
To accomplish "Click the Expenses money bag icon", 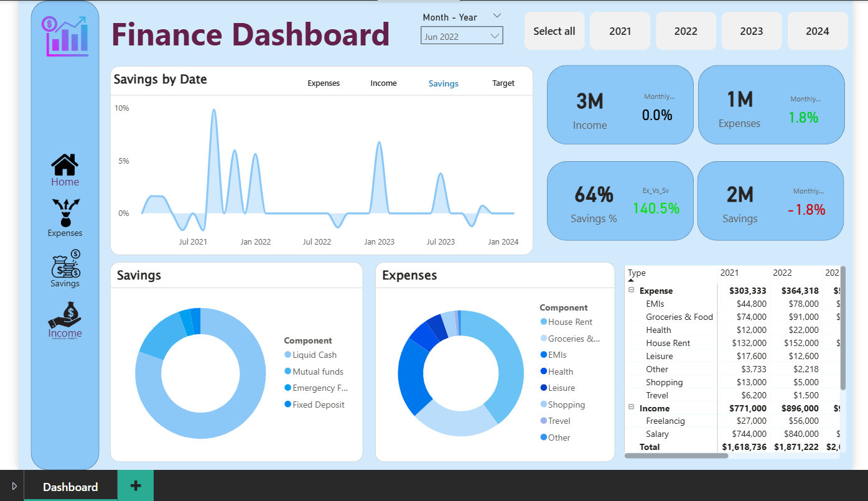I will point(65,212).
